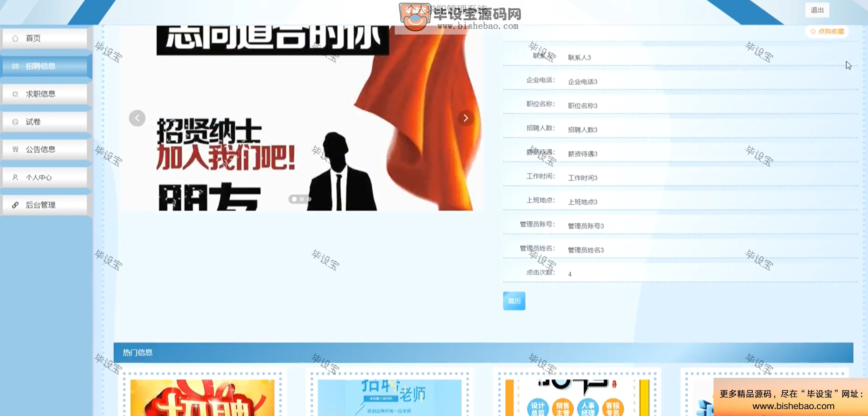This screenshot has width=868, height=416.
Task: Click the value 管理员账号3
Action: (x=586, y=226)
